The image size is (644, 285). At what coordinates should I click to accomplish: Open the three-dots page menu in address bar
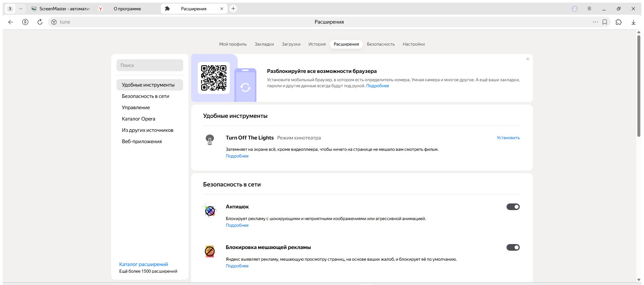coord(595,22)
